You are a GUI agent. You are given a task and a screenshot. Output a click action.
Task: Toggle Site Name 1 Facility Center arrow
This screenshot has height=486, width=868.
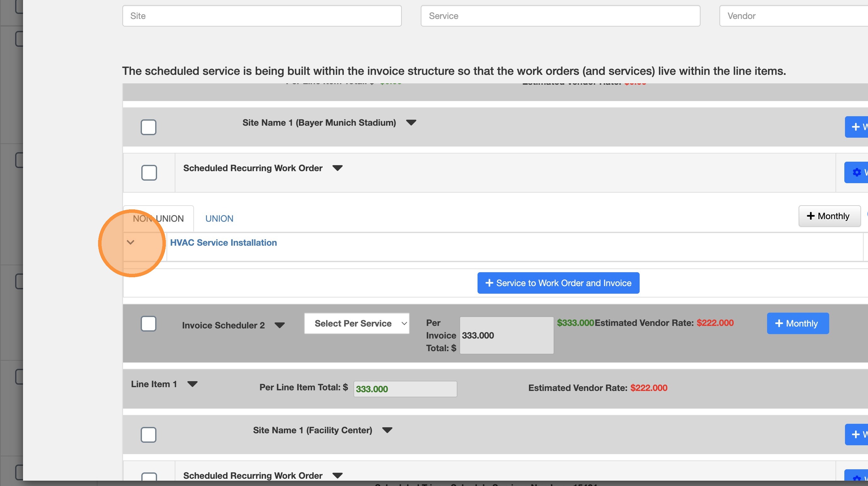(387, 430)
